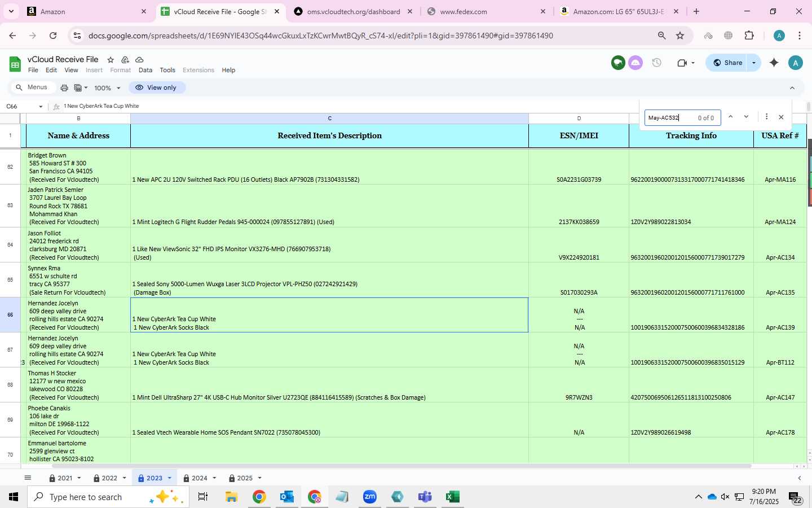
Task: Click the Meet camera icon
Action: 682,63
